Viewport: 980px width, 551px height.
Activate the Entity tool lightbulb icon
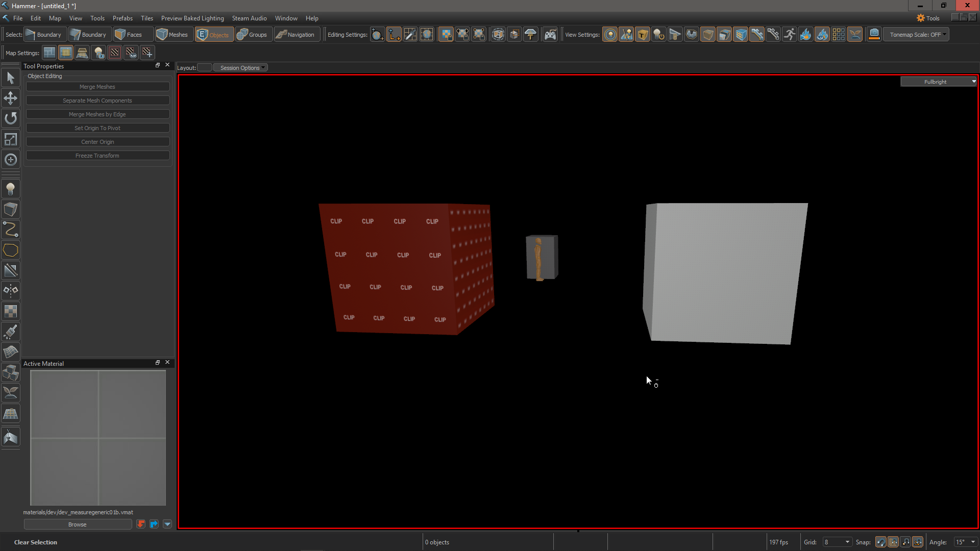tap(11, 189)
